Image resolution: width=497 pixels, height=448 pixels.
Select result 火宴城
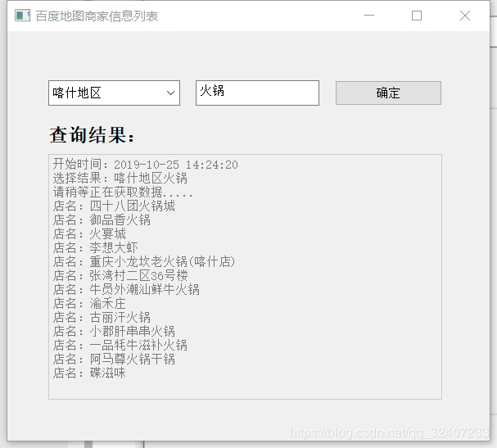(89, 234)
